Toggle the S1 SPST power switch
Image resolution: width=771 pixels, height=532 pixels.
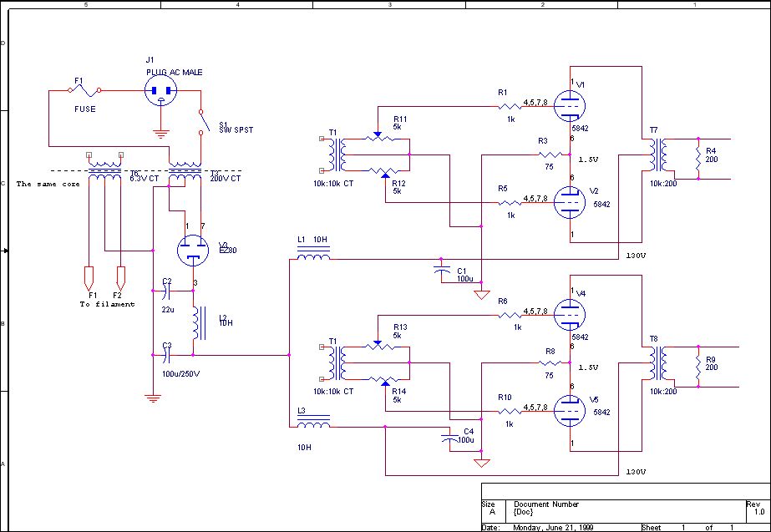point(201,121)
